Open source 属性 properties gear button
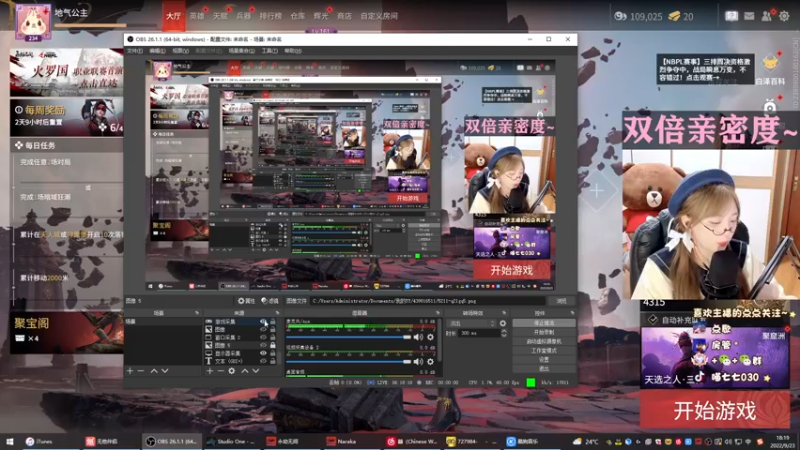Viewport: 800px width, 450px height. pos(246,301)
